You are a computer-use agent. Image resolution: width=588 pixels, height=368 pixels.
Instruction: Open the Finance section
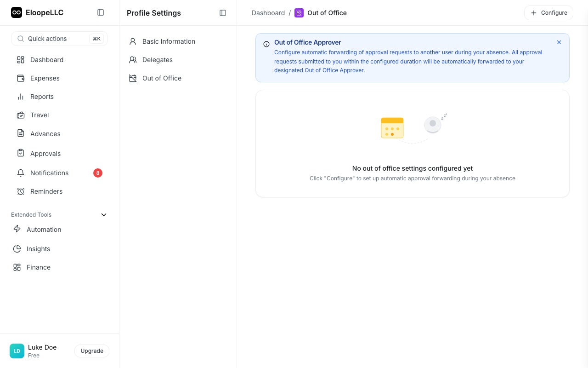click(39, 267)
